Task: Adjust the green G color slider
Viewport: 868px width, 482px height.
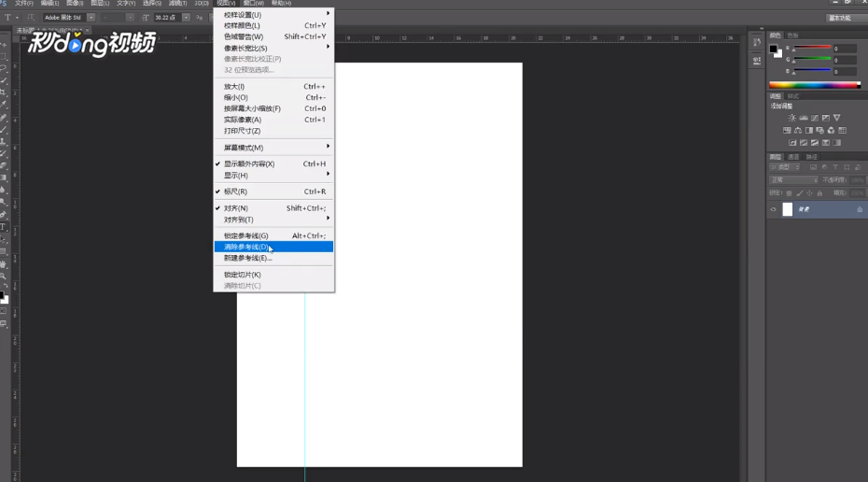Action: tap(812, 59)
